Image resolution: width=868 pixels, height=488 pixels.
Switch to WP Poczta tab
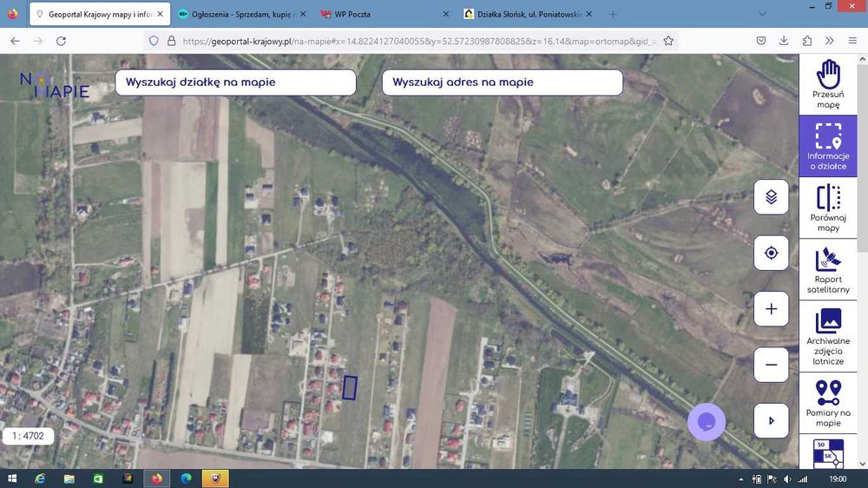click(385, 15)
